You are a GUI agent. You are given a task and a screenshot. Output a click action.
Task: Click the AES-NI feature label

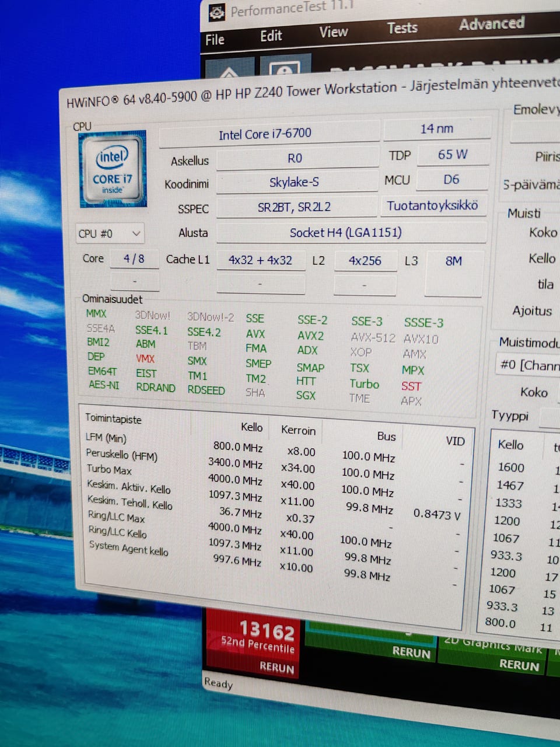[104, 385]
